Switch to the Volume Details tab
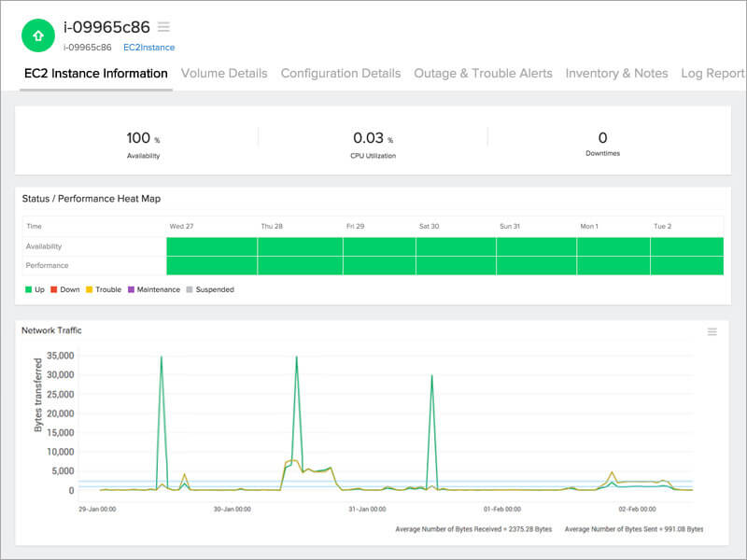This screenshot has width=747, height=560. pyautogui.click(x=224, y=74)
